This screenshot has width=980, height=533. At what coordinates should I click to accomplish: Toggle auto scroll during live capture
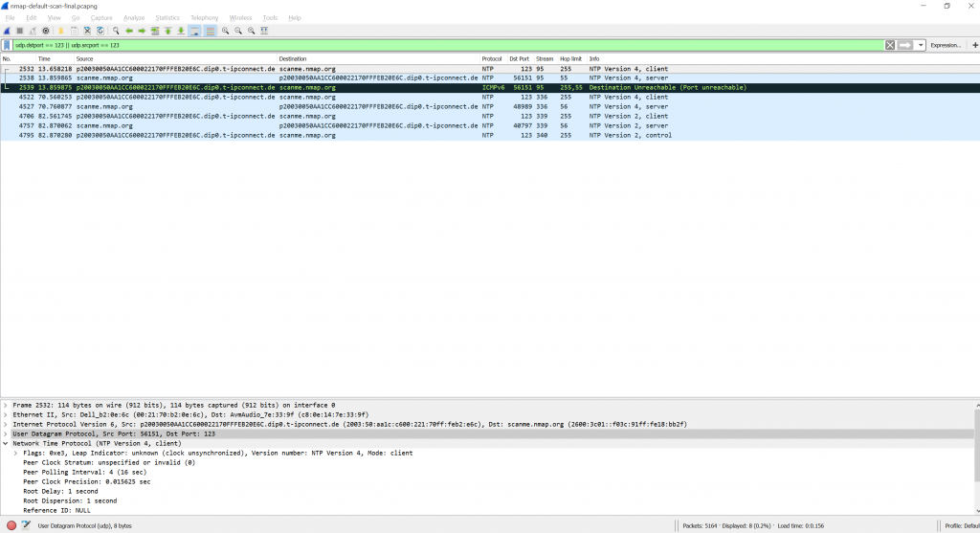point(194,31)
